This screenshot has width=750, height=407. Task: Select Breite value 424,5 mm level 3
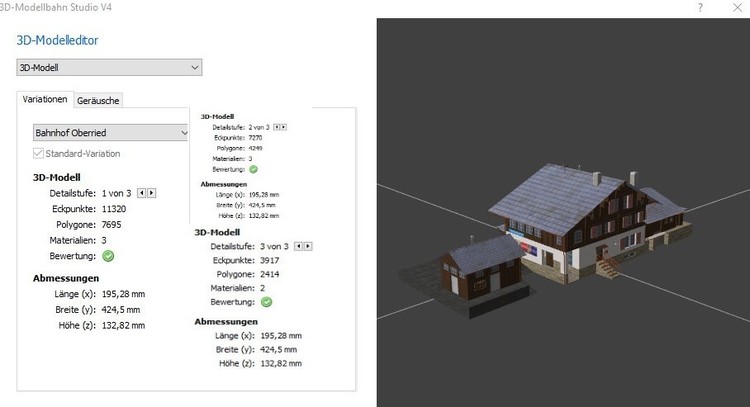coord(278,350)
